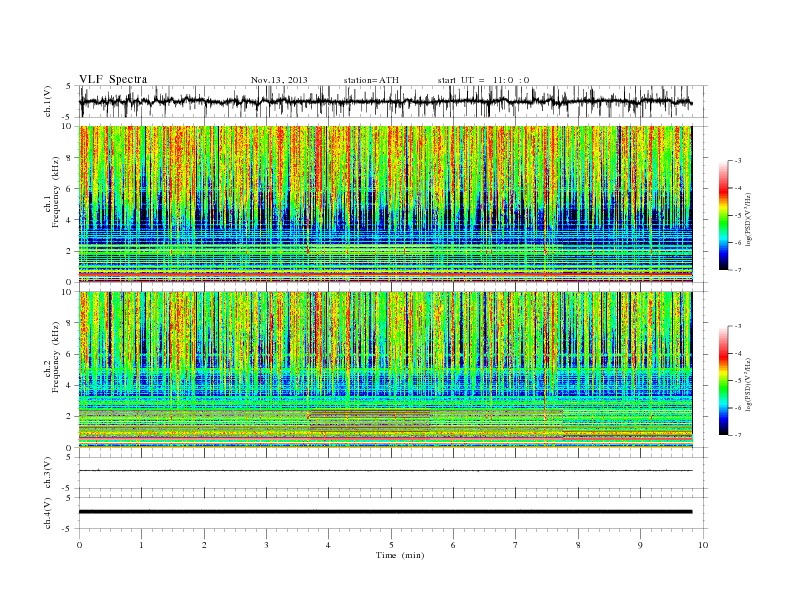The height and width of the screenshot is (612, 792).
Task: Click the "-5" tick on ch.2 colorbar
Action: click(x=738, y=381)
